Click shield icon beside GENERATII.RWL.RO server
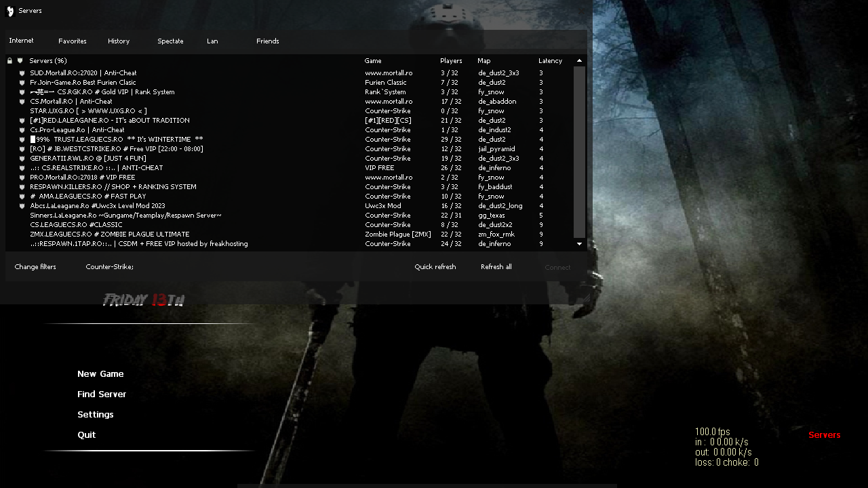This screenshot has width=868, height=488. point(22,159)
